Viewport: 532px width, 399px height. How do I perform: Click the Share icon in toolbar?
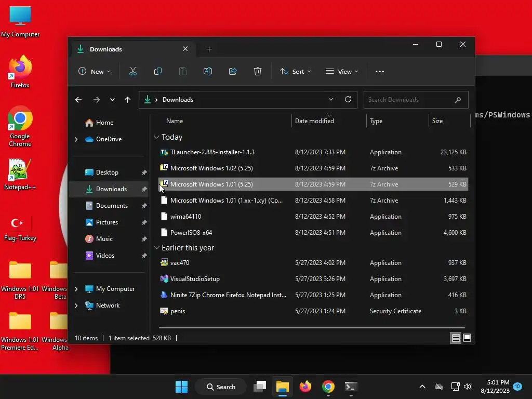pos(233,72)
